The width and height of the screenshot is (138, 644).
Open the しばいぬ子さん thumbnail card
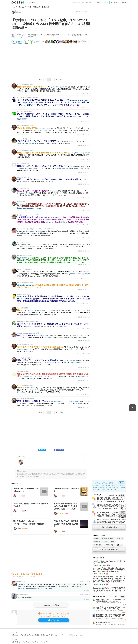[x=84, y=491]
